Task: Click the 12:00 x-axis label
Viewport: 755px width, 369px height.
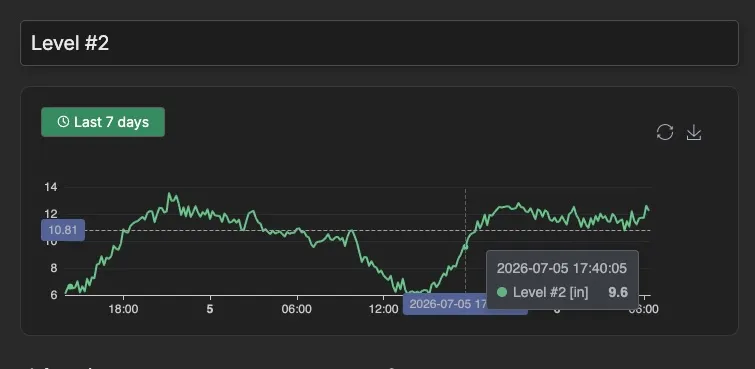Action: (384, 309)
